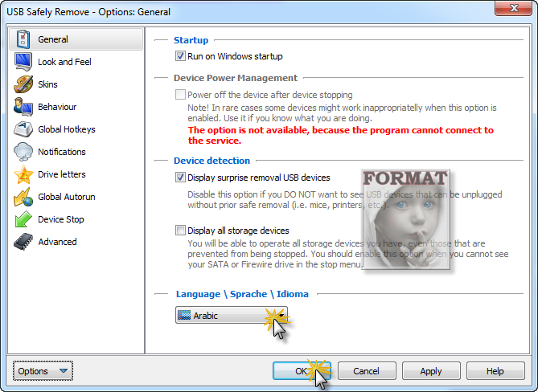Expand the Arabic language dropdown
This screenshot has width=538, height=392.
232,315
